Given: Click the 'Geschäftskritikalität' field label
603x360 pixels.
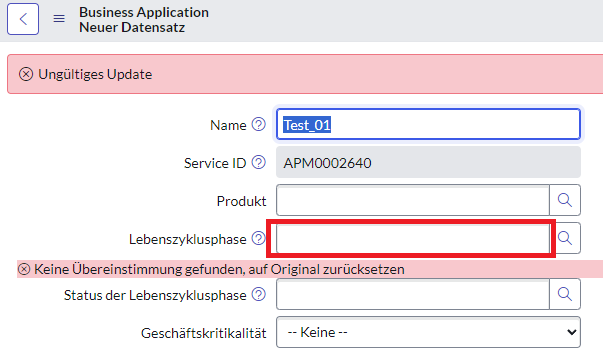Looking at the screenshot, I should point(203,333).
